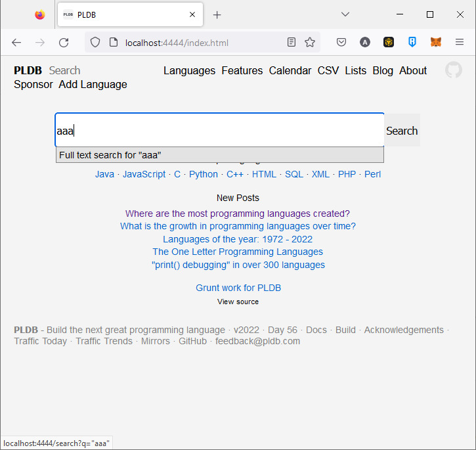476x450 pixels.
Task: Open the C language link
Action: tap(177, 174)
